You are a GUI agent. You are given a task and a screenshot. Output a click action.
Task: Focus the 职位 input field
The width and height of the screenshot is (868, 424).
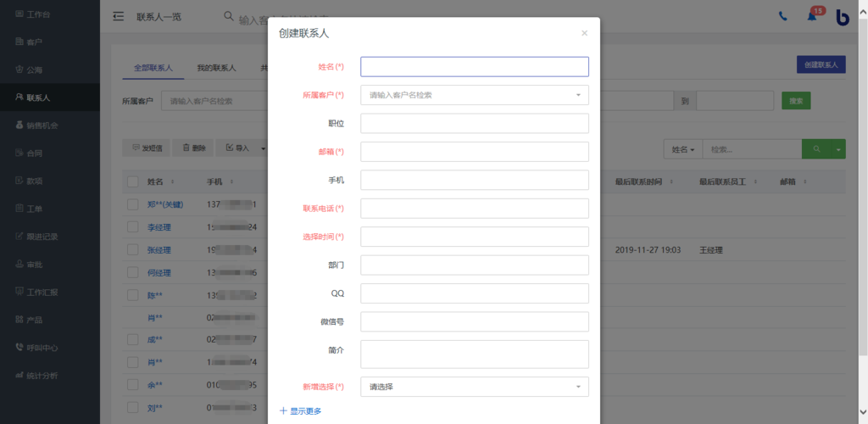[x=475, y=124]
